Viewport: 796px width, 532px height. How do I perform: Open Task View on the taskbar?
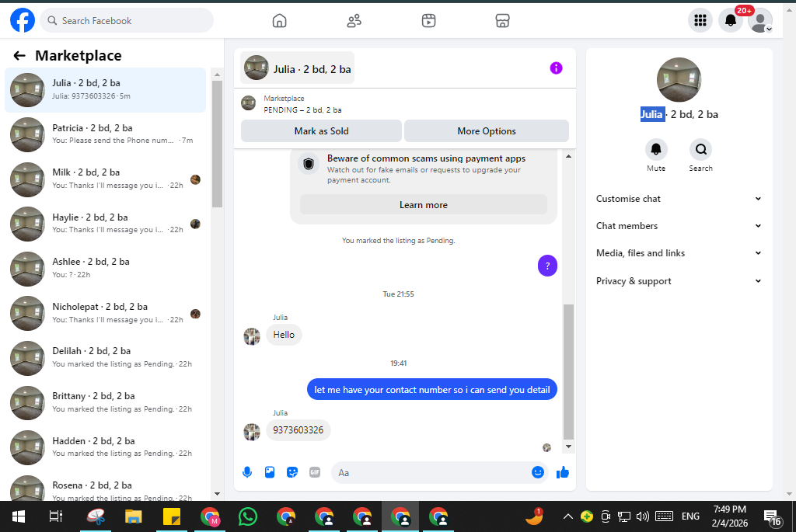(56, 516)
